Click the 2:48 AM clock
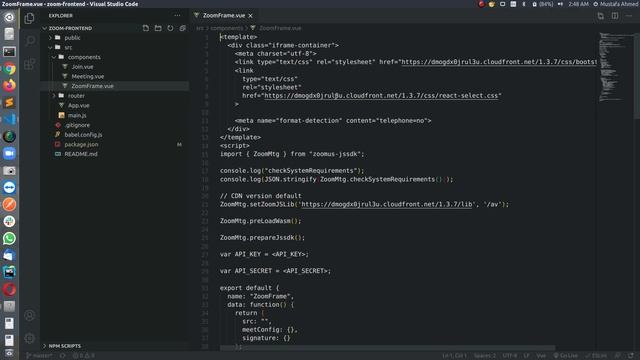This screenshot has height=360, width=640. click(578, 4)
